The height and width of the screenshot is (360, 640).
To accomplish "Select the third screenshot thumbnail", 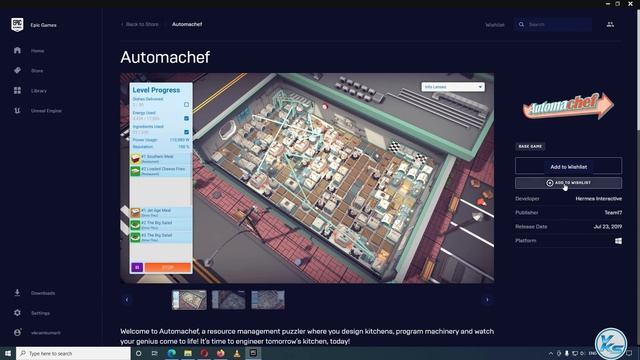I will (x=268, y=300).
